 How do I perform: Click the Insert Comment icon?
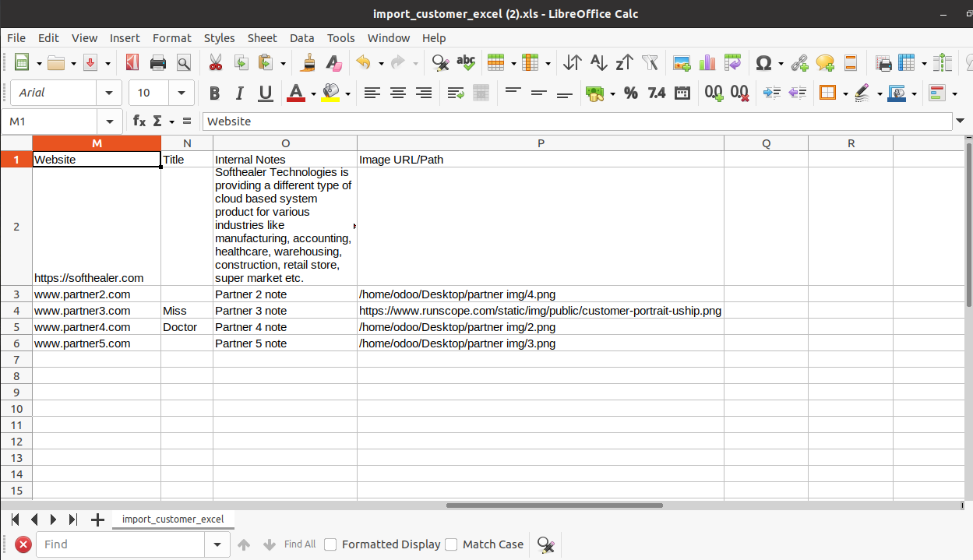pyautogui.click(x=825, y=63)
